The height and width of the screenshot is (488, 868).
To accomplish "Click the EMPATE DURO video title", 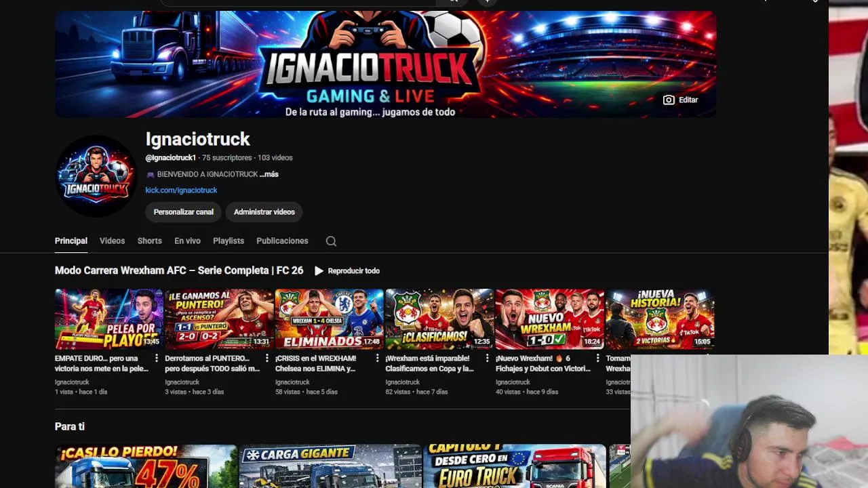I will (102, 363).
